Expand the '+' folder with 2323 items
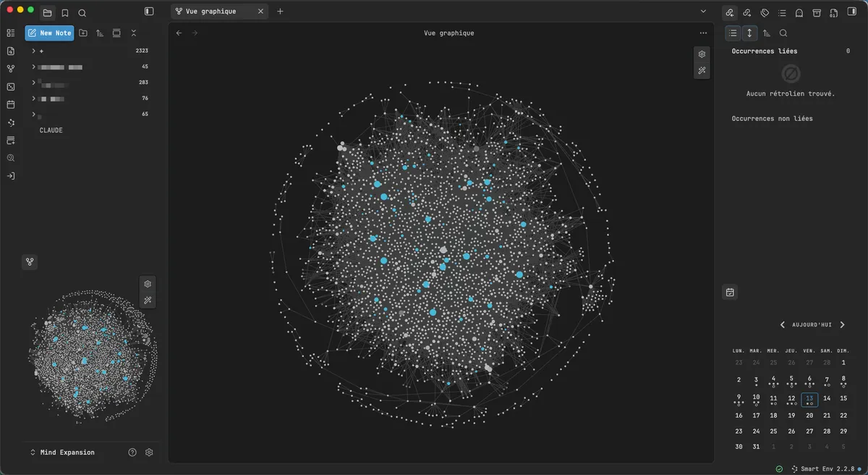The height and width of the screenshot is (475, 868). (33, 51)
